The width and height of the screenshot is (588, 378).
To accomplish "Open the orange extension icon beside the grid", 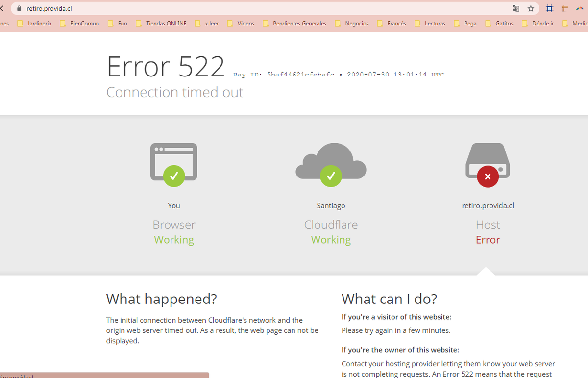I will tap(564, 8).
